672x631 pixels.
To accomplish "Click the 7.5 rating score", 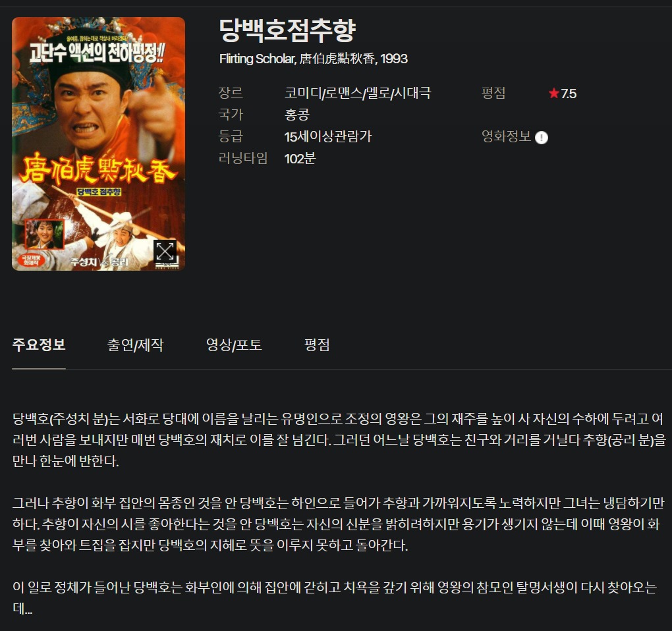I will pos(569,94).
